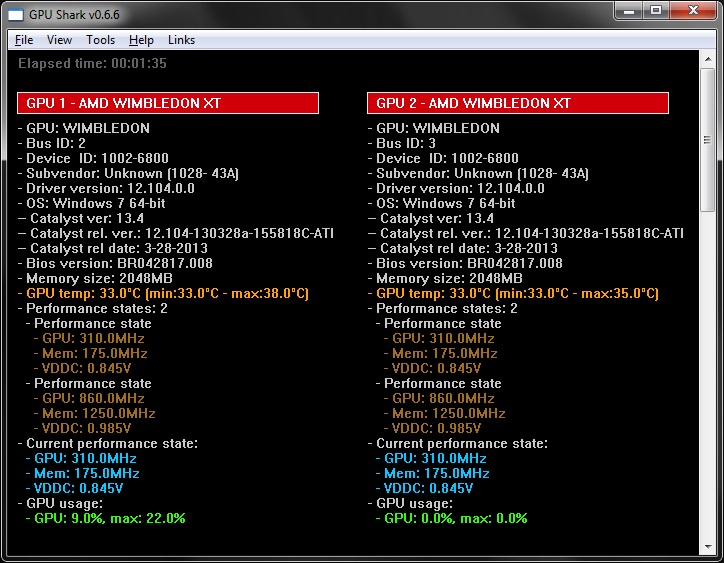Click GPU 1 Subvendor: Unknown line
724x563 pixels.
point(128,173)
